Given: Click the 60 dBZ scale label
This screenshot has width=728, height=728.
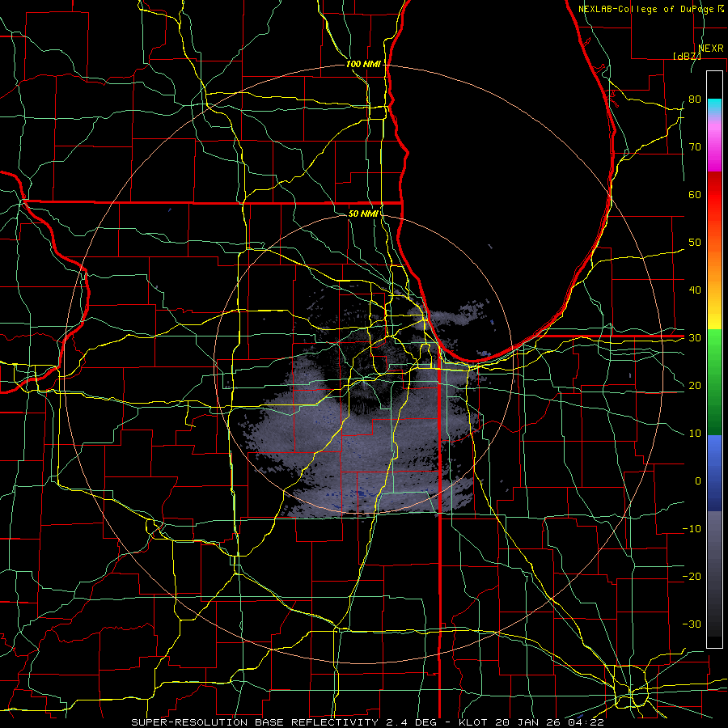Looking at the screenshot, I should (695, 194).
